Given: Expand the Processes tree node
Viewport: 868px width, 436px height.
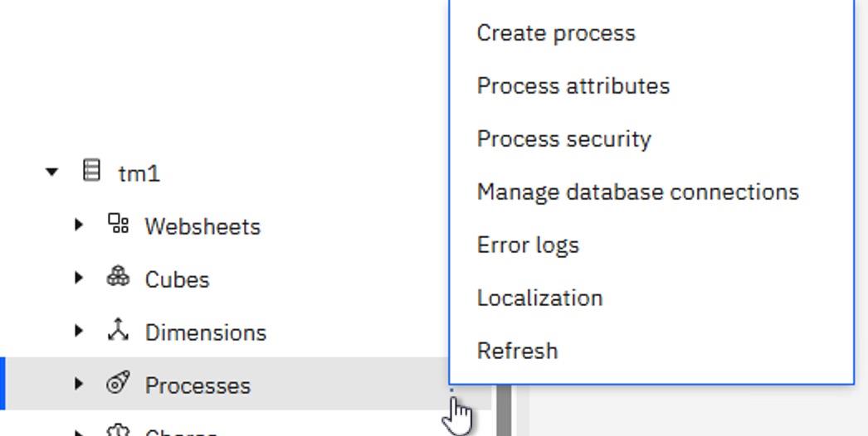Looking at the screenshot, I should click(79, 384).
